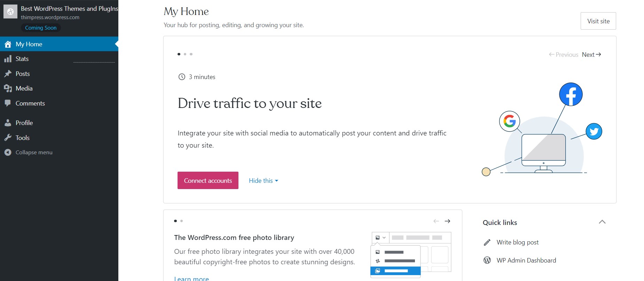This screenshot has height=281, width=644.
Task: Click the site globe icon in sidebar header
Action: (10, 12)
